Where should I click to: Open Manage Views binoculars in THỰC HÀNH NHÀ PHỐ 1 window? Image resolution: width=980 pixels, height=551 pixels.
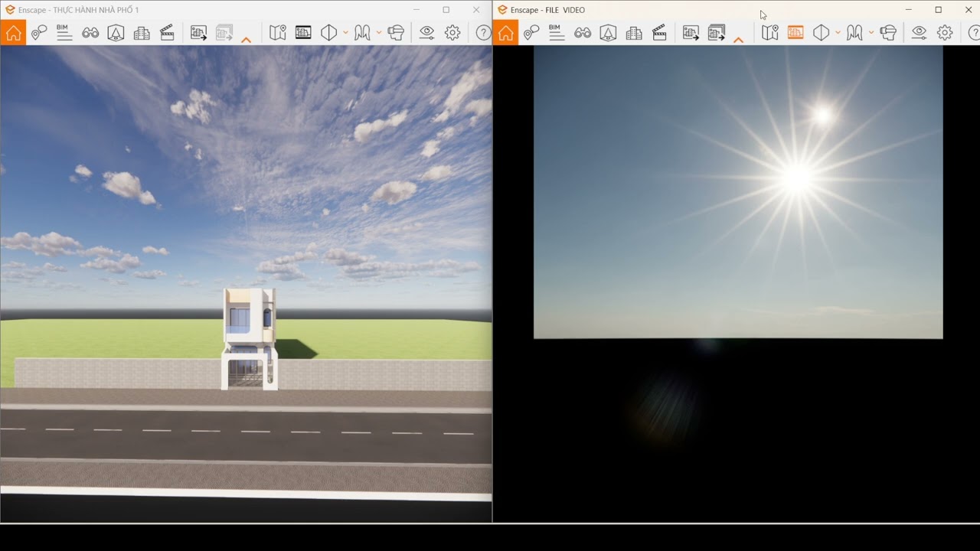pos(90,33)
